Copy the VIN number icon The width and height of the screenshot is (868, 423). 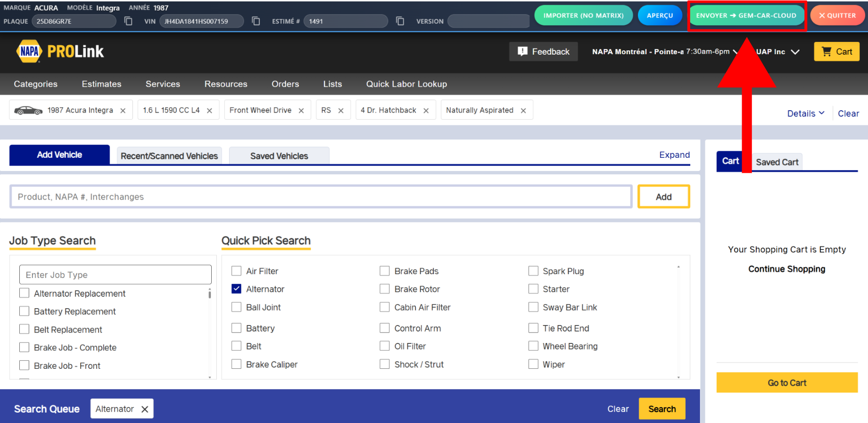(x=256, y=21)
